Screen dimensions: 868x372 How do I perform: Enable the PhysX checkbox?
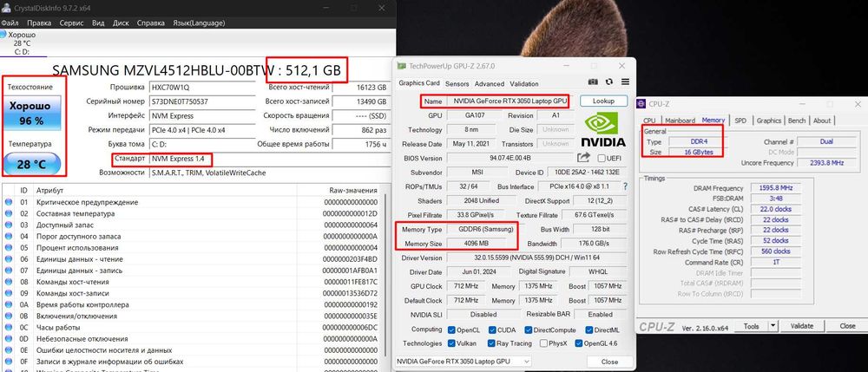pos(543,343)
